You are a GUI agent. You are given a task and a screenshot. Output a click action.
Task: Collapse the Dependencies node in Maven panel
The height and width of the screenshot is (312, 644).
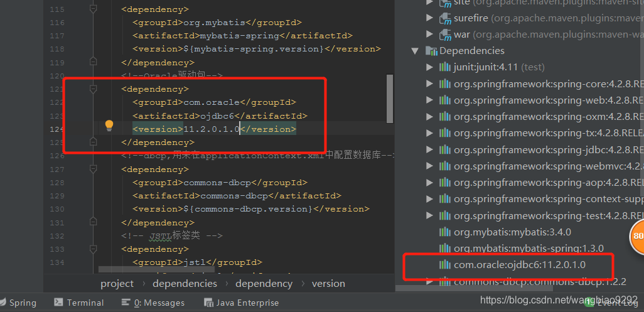click(415, 51)
